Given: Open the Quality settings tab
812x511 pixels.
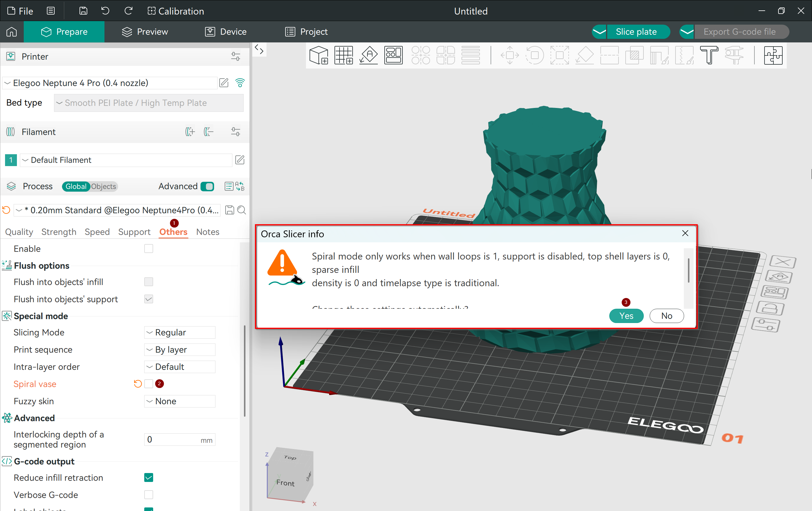Looking at the screenshot, I should pyautogui.click(x=19, y=232).
